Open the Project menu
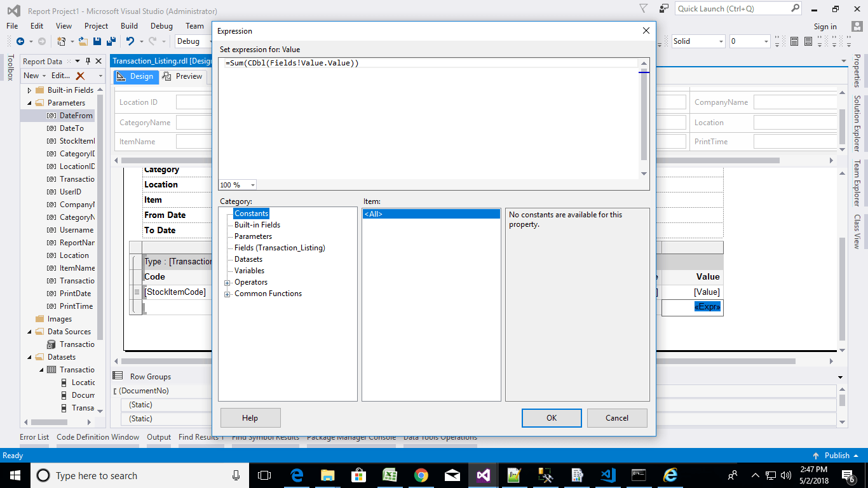Screen dimensions: 868x488 pyautogui.click(x=97, y=26)
